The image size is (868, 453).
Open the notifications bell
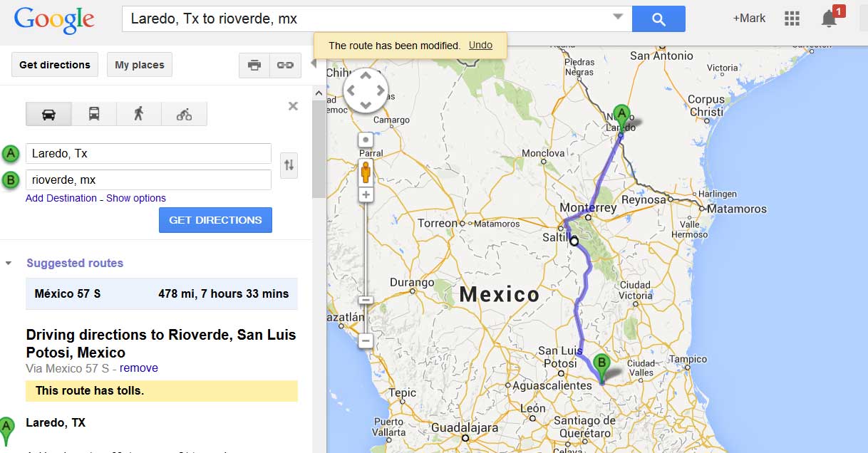point(829,19)
